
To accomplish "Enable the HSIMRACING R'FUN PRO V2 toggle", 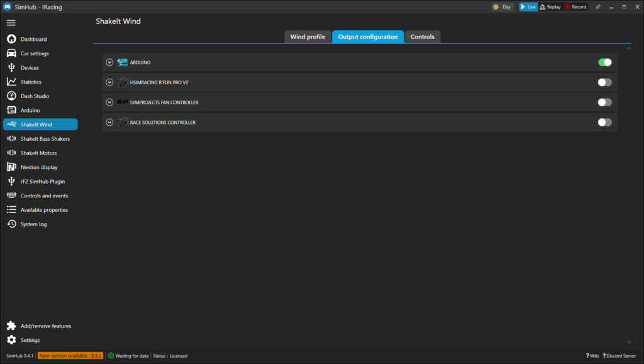I will click(604, 82).
